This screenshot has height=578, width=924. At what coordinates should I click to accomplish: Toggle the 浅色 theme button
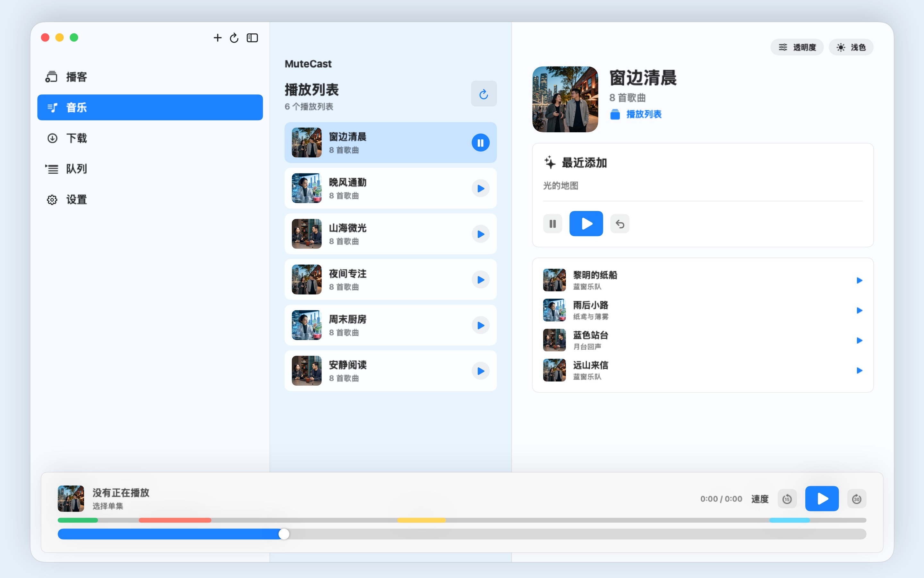[851, 47]
